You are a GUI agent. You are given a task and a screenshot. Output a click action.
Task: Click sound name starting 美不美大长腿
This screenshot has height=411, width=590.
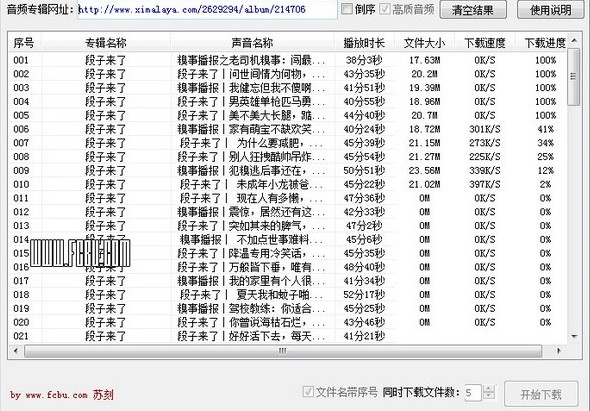point(251,115)
